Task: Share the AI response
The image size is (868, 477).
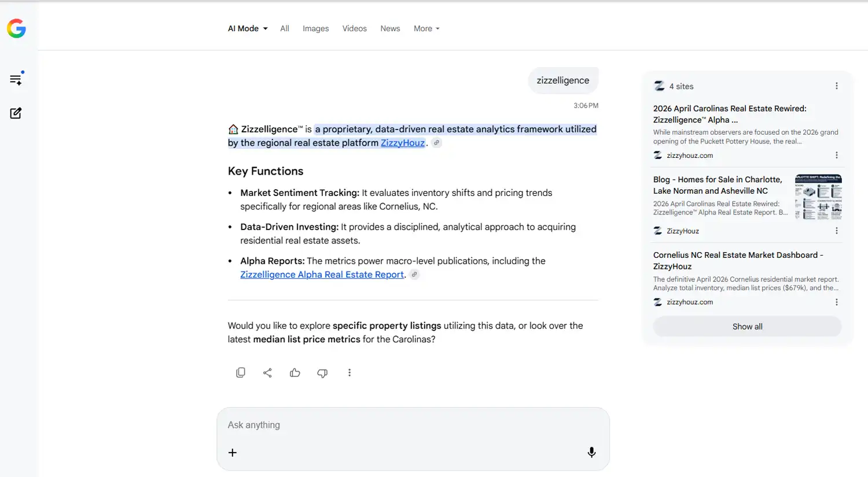Action: pyautogui.click(x=267, y=373)
